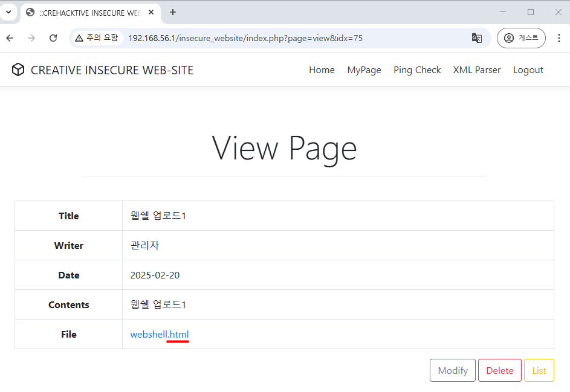Click the red Delete button

coord(500,370)
